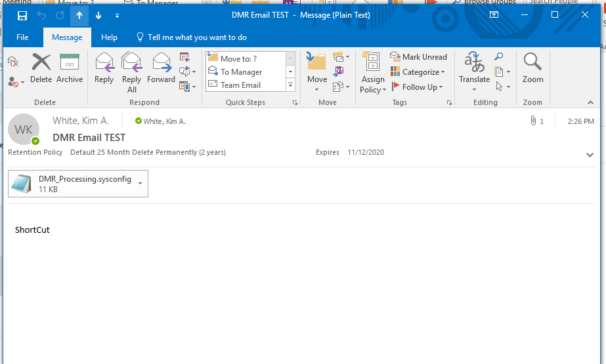Click the ShortCut text in message body
This screenshot has width=606, height=364.
32,230
